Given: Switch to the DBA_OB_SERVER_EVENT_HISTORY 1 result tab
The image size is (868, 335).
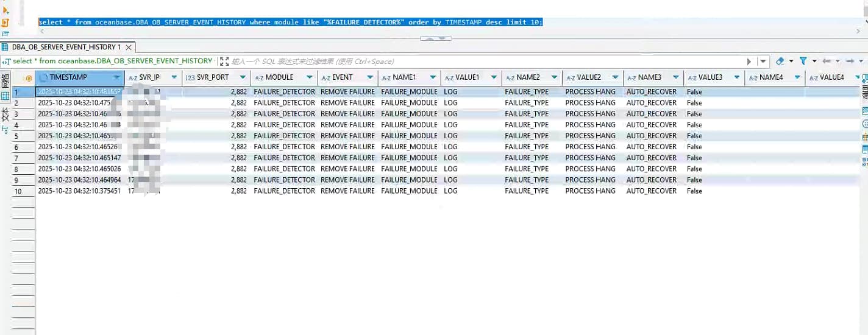Looking at the screenshot, I should 66,47.
